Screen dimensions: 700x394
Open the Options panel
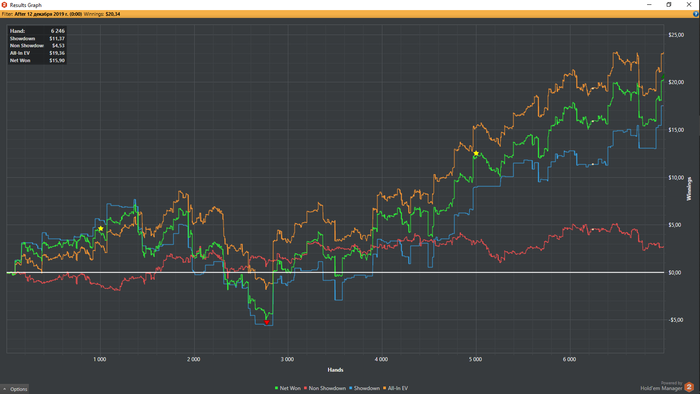click(x=15, y=389)
